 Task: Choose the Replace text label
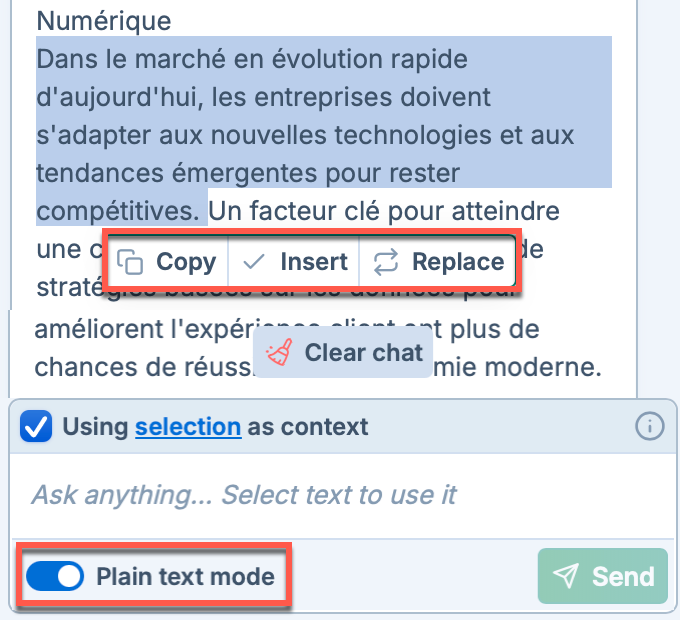click(x=458, y=262)
